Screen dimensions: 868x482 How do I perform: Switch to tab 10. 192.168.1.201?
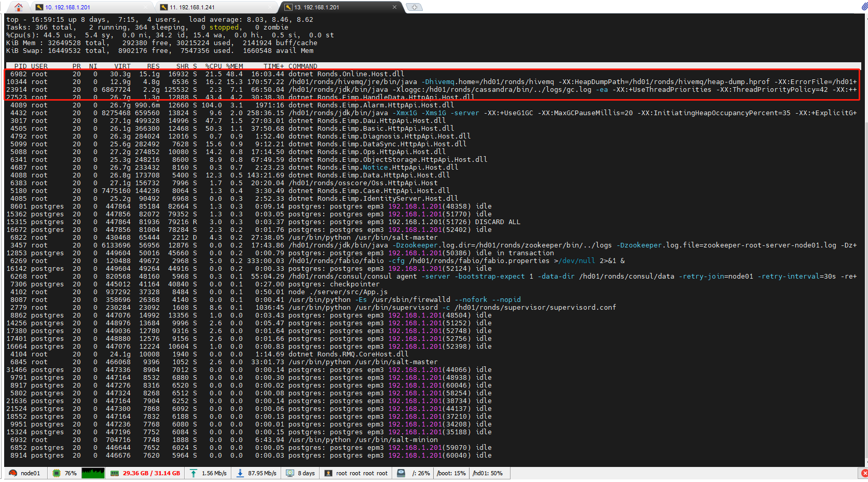point(67,7)
